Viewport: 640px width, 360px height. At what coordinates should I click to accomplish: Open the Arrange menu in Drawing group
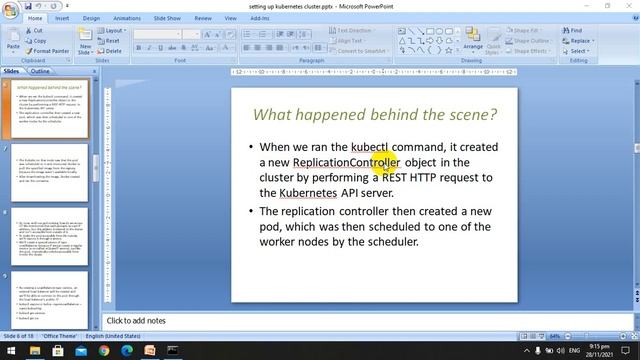(473, 41)
